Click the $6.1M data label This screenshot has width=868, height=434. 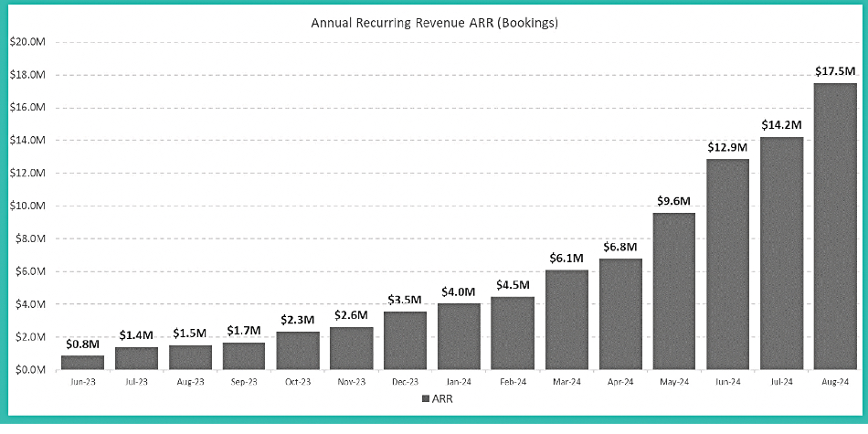(x=566, y=258)
